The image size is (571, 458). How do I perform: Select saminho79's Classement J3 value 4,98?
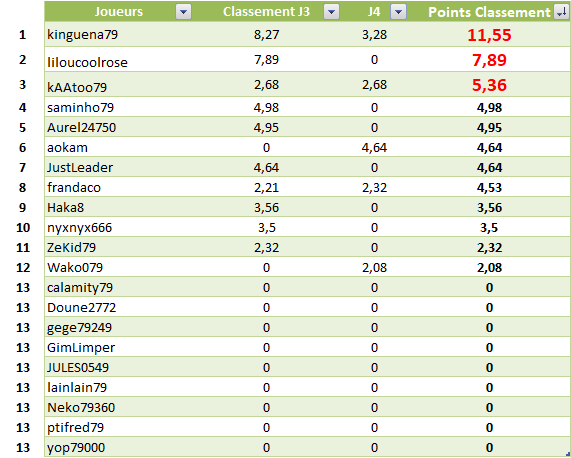[267, 107]
